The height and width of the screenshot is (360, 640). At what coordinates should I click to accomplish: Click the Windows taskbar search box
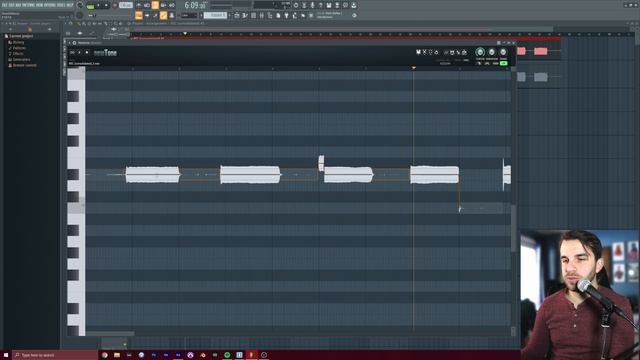pyautogui.click(x=55, y=355)
